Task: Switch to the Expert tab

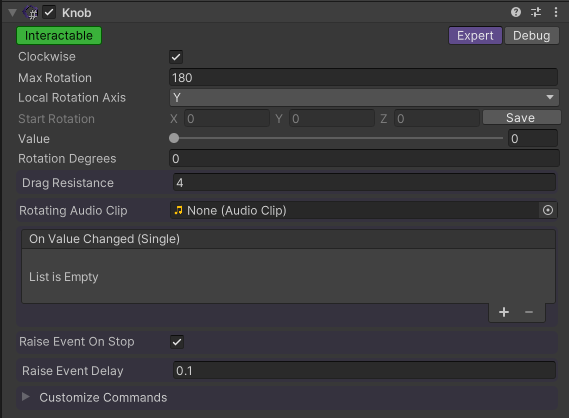Action: click(475, 36)
